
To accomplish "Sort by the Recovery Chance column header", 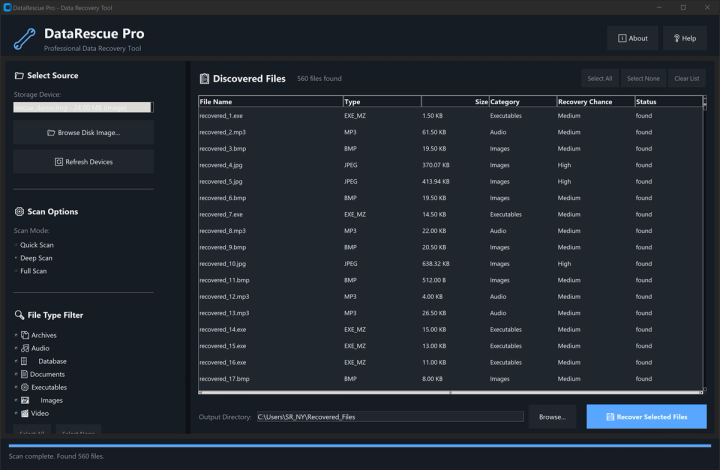I will pos(596,101).
